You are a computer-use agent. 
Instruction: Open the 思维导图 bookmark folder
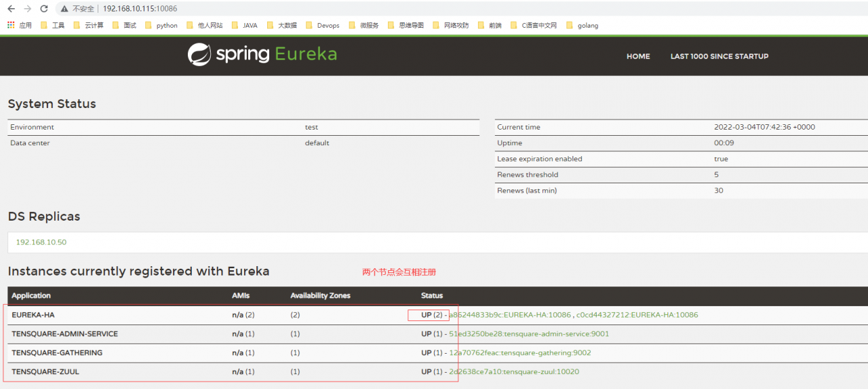406,25
